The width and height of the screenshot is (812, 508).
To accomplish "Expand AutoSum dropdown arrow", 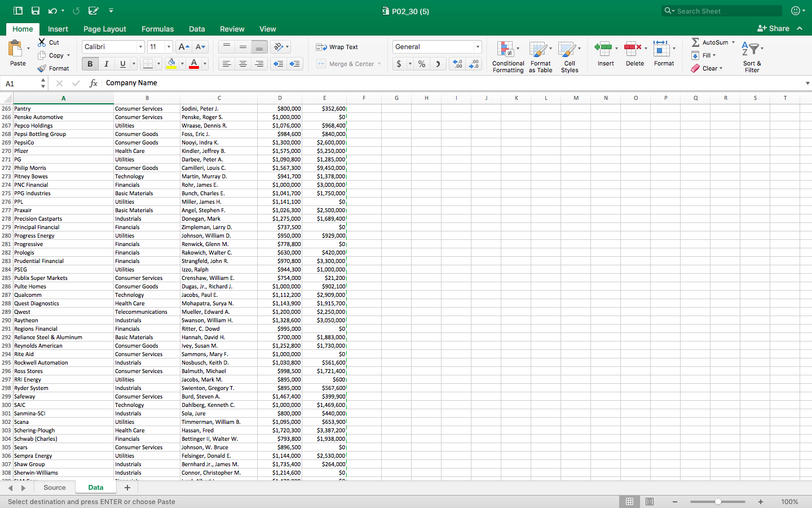I will [x=733, y=42].
